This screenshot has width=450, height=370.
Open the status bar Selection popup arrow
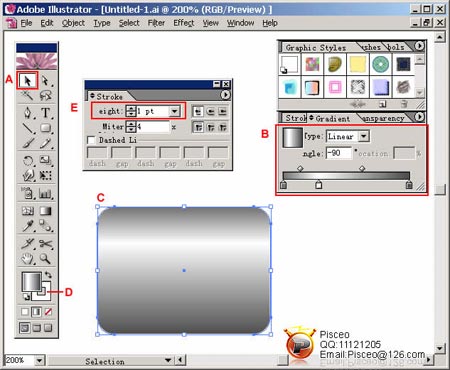(x=168, y=360)
